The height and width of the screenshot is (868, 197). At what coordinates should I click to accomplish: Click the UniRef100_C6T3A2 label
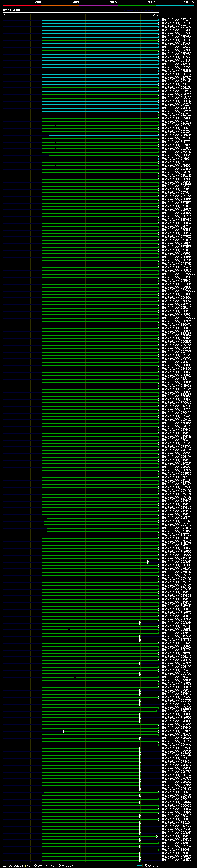click(x=177, y=30)
